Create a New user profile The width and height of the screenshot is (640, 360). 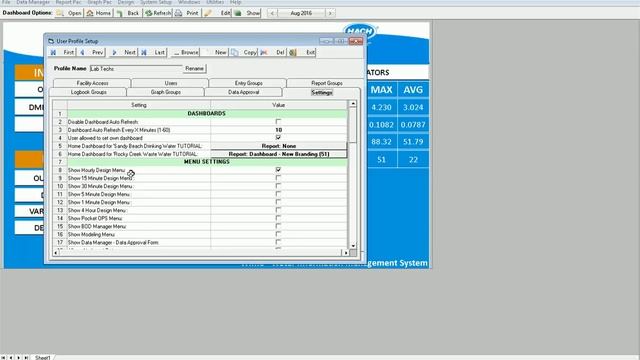(216, 52)
